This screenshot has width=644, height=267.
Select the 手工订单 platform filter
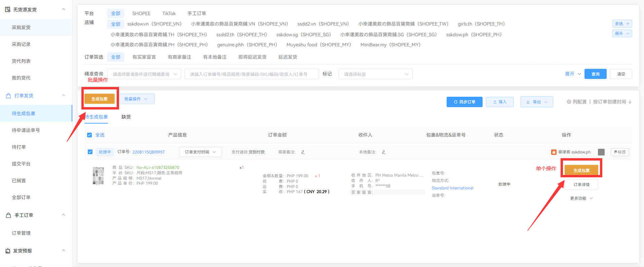point(197,13)
